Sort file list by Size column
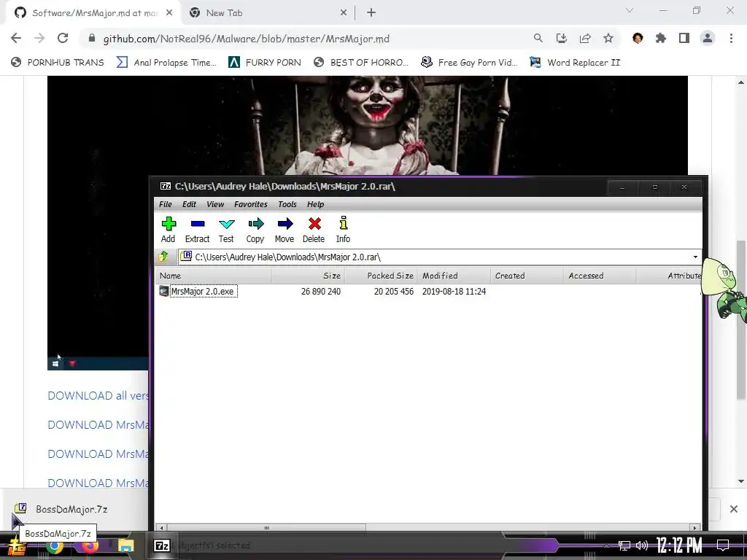Image resolution: width=747 pixels, height=560 pixels. coord(308,276)
